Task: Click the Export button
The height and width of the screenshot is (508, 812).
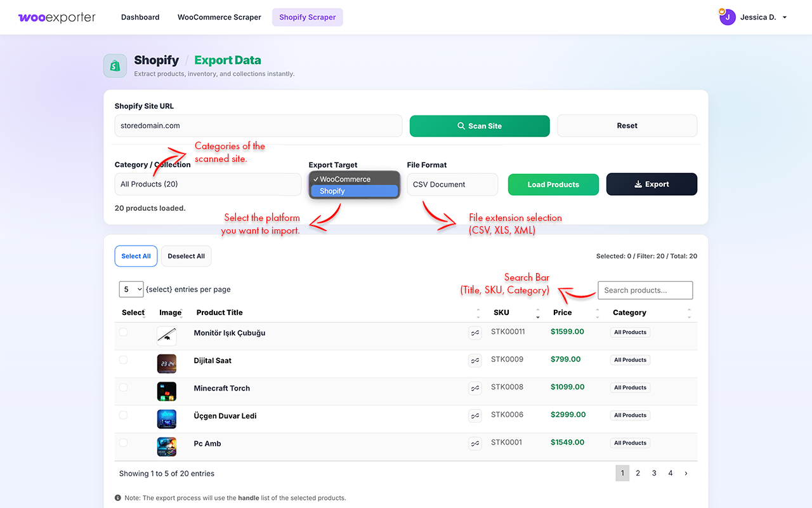Action: tap(652, 184)
